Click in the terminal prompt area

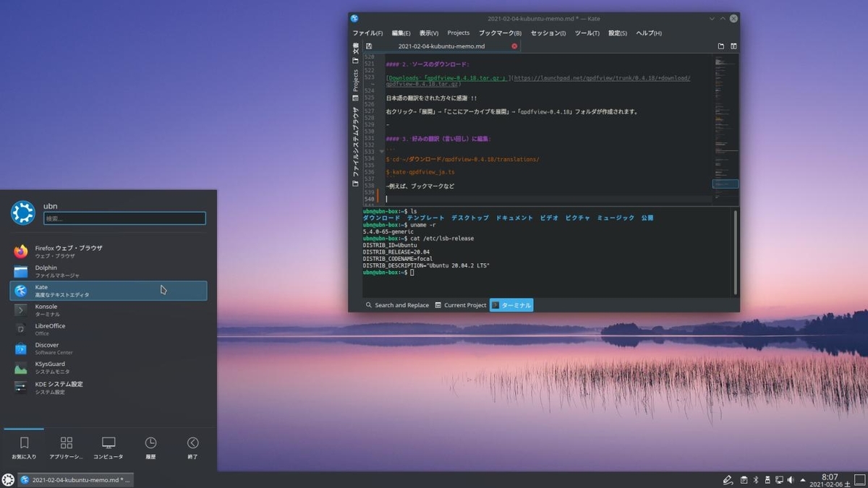coord(412,273)
